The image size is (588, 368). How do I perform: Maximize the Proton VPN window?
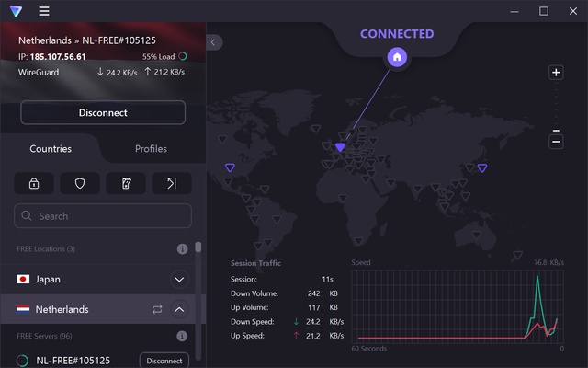pyautogui.click(x=544, y=11)
